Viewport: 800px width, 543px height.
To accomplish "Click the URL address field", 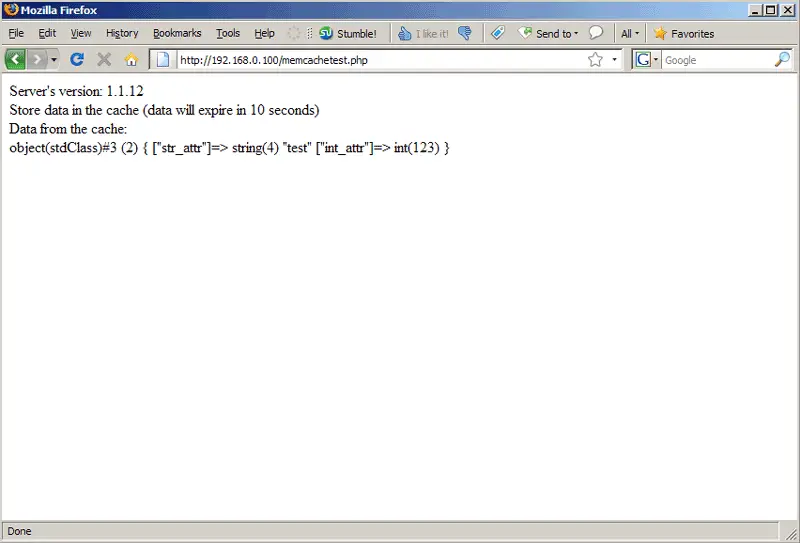I will coord(380,60).
